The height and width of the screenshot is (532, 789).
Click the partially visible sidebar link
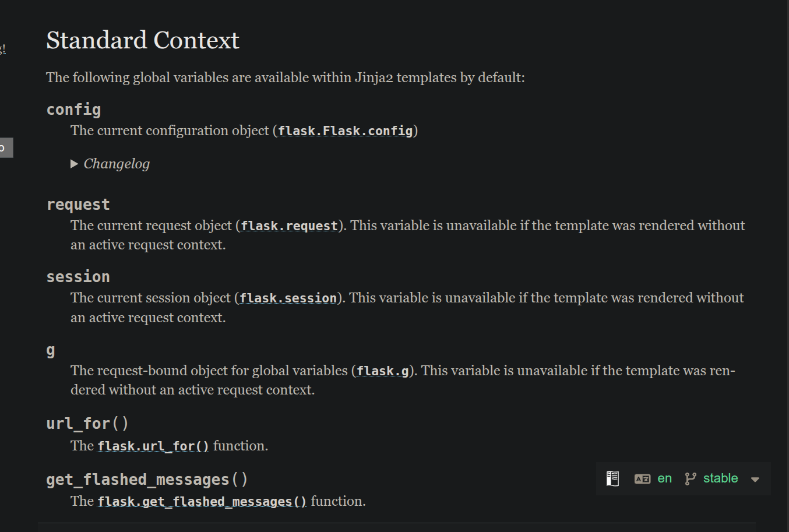3,48
